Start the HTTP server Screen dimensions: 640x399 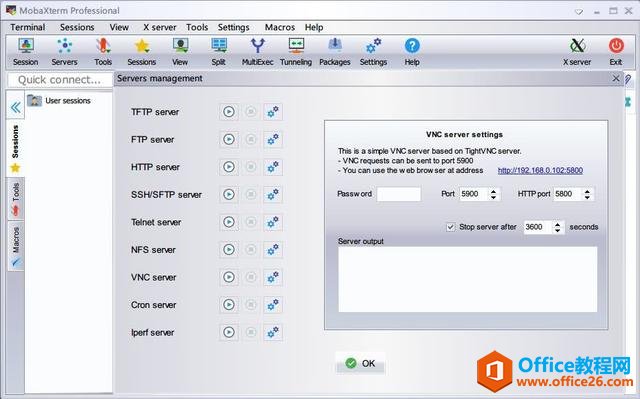(x=229, y=167)
